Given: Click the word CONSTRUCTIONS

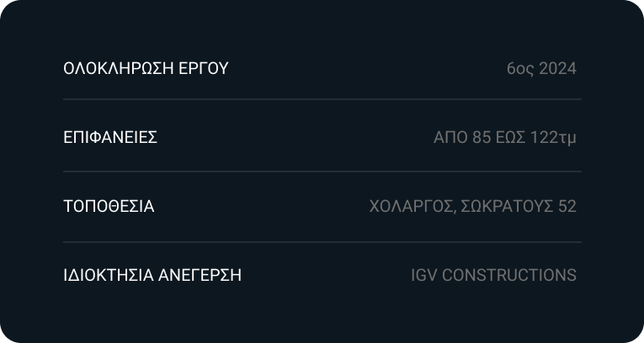Looking at the screenshot, I should (x=509, y=276).
